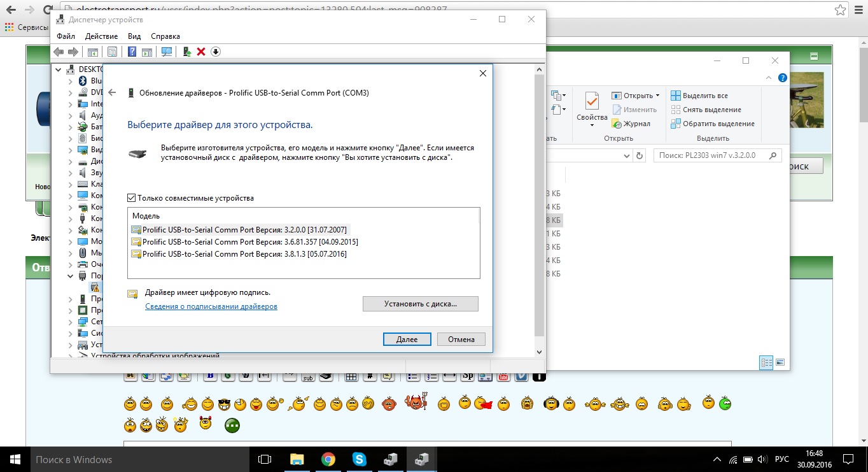Click the Device Manager tree scrollbar down arrow

coord(540,352)
